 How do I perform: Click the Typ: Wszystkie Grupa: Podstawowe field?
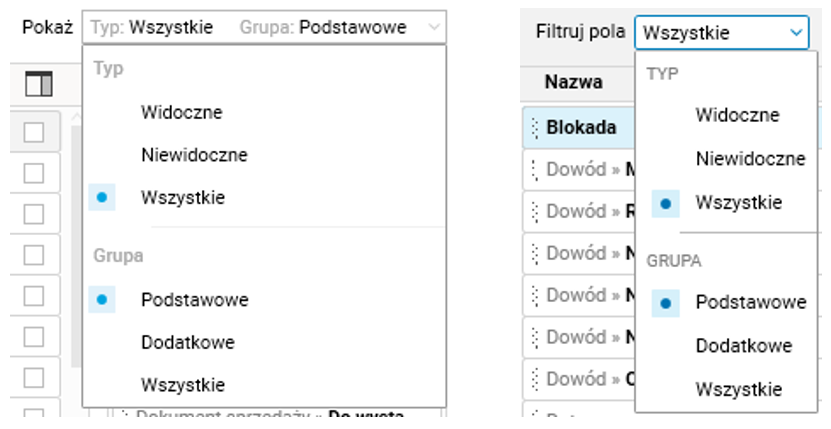click(250, 28)
